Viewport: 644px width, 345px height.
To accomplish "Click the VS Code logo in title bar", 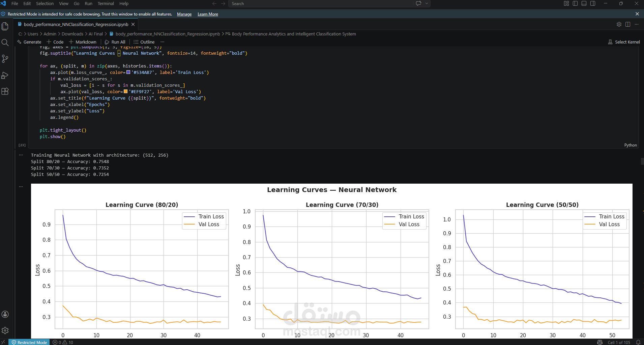I will (x=3, y=4).
